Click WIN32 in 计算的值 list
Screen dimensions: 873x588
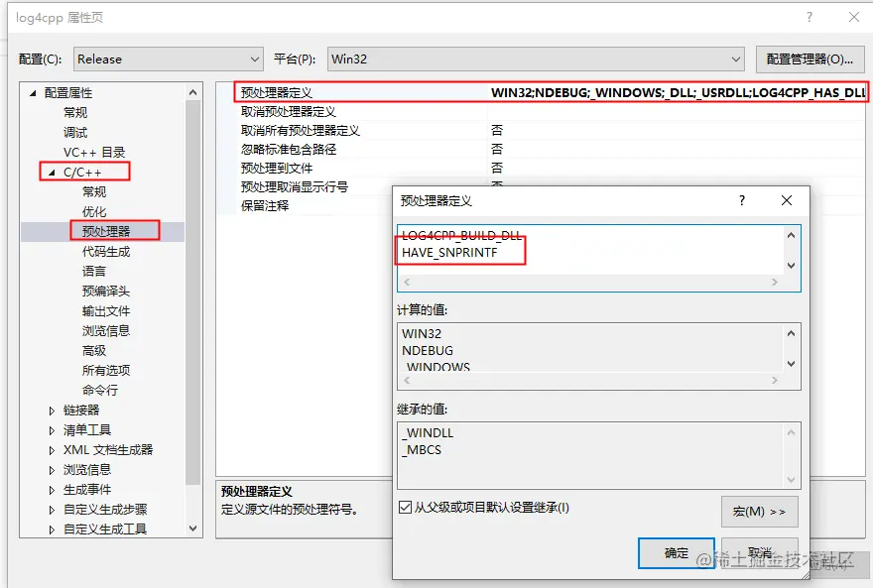pos(422,334)
